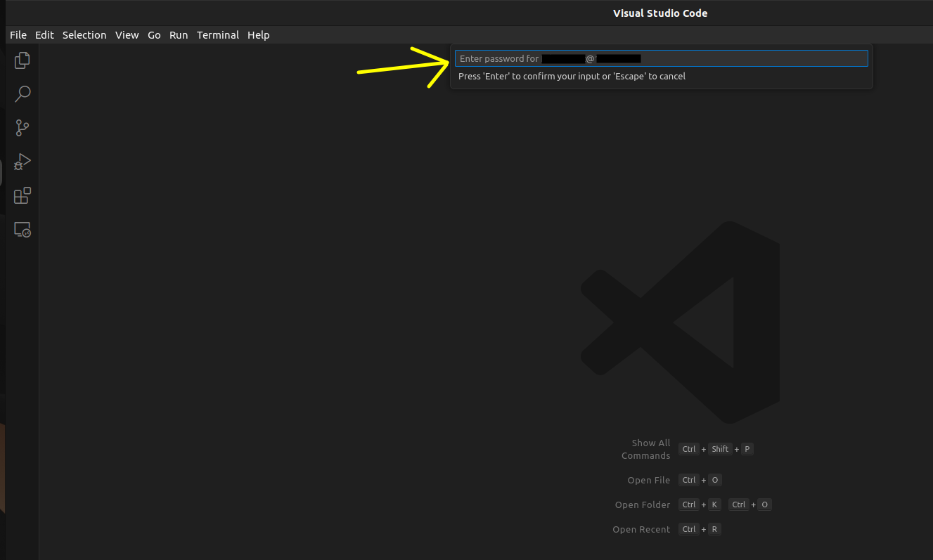
Task: Click the password input field
Action: pyautogui.click(x=662, y=58)
